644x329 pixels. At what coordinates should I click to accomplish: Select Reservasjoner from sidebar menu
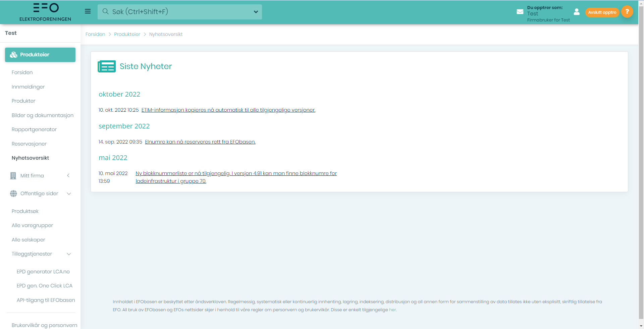coord(29,144)
